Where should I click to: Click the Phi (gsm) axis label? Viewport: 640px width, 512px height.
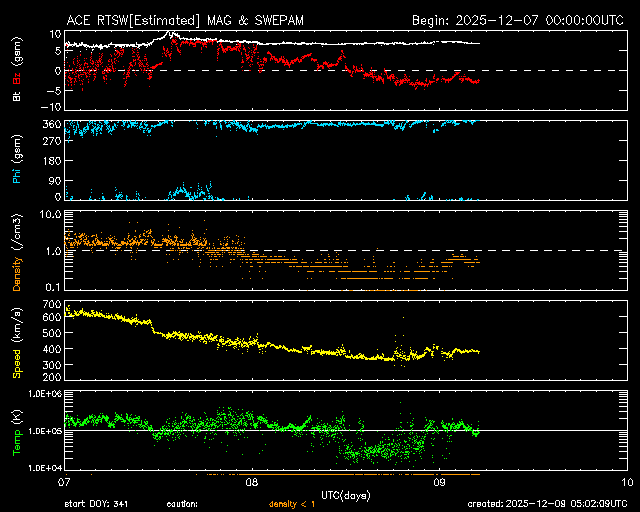tap(18, 161)
